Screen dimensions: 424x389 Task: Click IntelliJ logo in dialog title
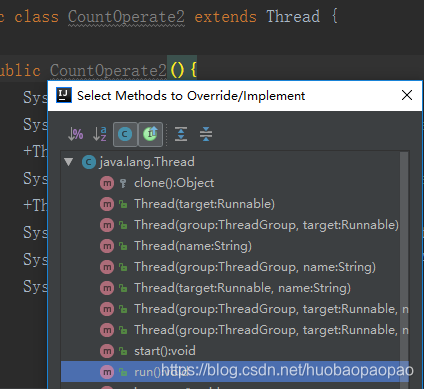coord(64,95)
